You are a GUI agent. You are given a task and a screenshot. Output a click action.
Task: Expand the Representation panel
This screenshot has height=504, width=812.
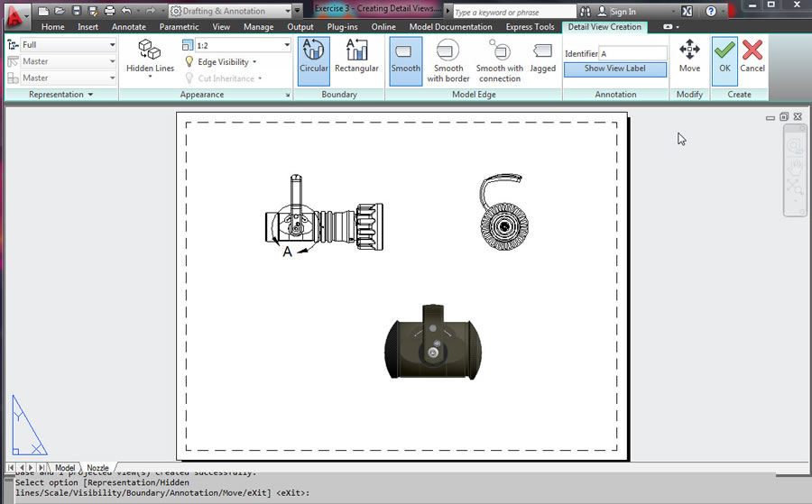pos(60,95)
